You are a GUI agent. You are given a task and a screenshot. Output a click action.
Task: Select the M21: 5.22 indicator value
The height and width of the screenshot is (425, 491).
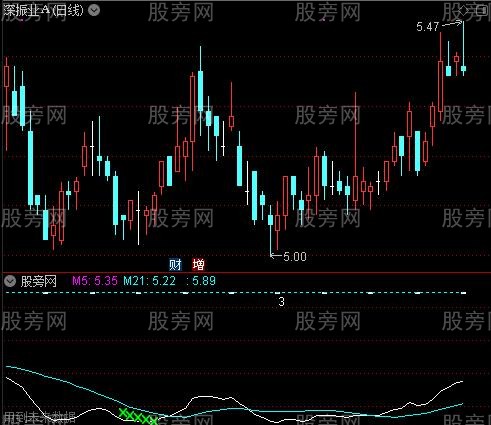149,281
